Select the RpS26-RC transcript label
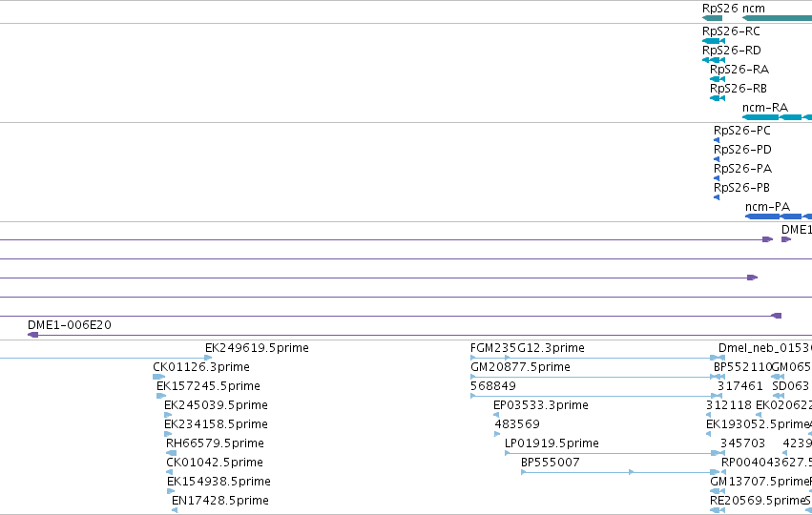The width and height of the screenshot is (812, 515). tap(731, 31)
